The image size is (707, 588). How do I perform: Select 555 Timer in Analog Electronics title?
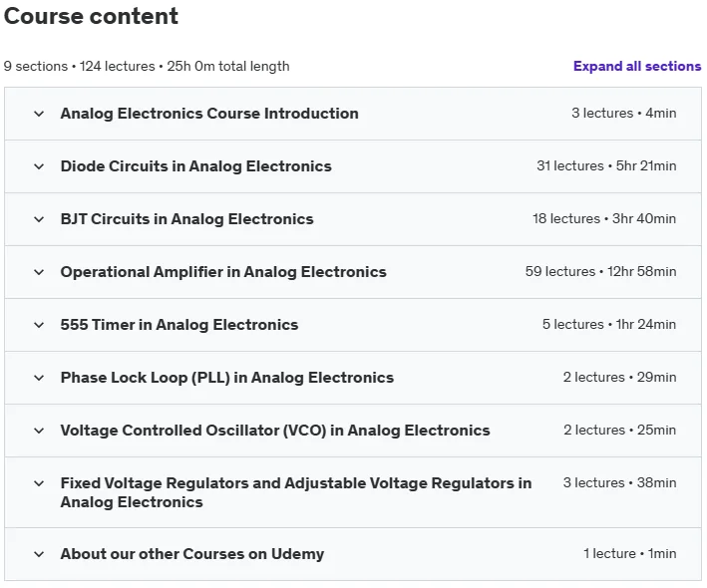(x=179, y=325)
